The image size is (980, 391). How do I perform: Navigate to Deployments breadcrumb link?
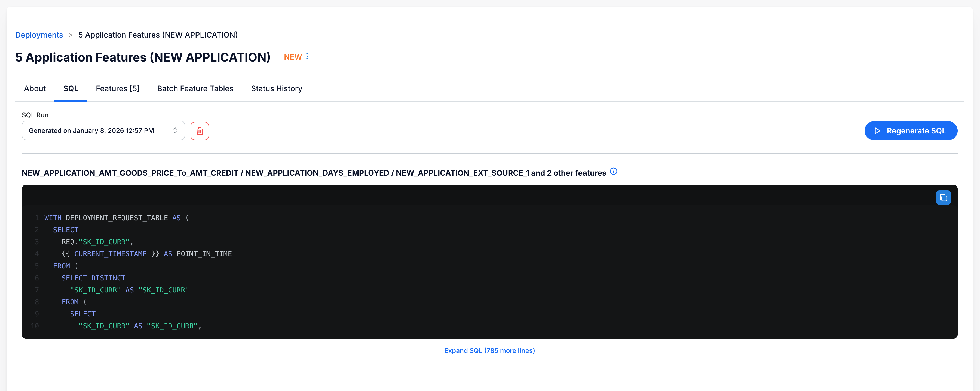[39, 35]
